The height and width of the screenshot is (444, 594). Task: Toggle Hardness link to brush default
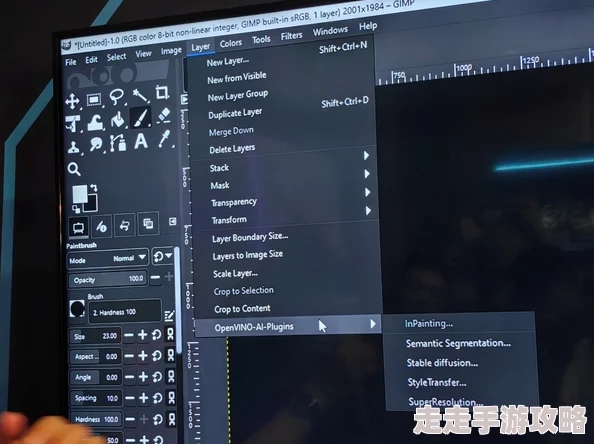click(x=172, y=419)
